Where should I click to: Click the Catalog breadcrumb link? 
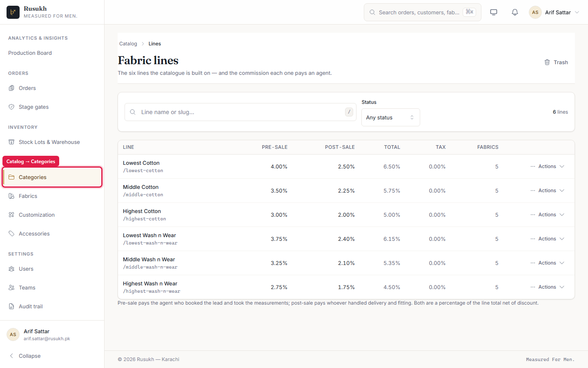click(128, 44)
